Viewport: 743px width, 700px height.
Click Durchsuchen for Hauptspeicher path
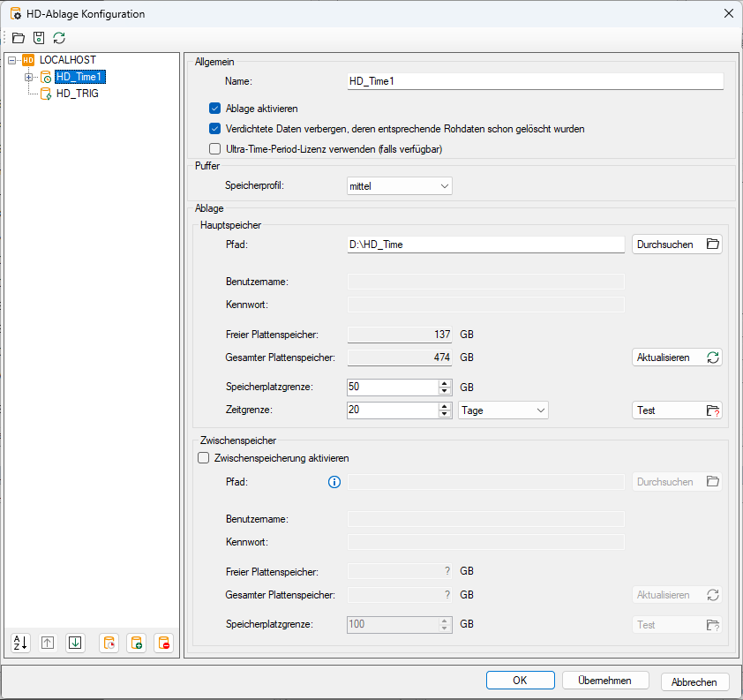(677, 245)
